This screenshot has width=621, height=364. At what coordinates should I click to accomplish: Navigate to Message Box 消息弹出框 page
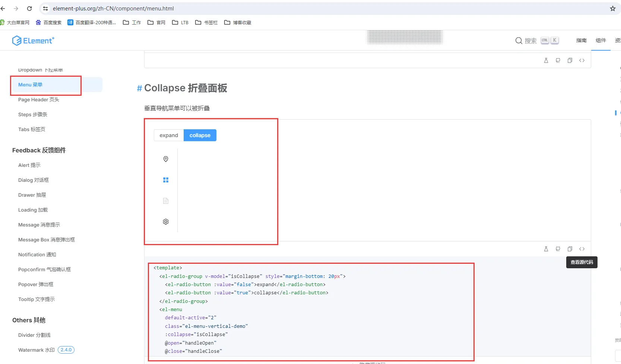coord(46,240)
